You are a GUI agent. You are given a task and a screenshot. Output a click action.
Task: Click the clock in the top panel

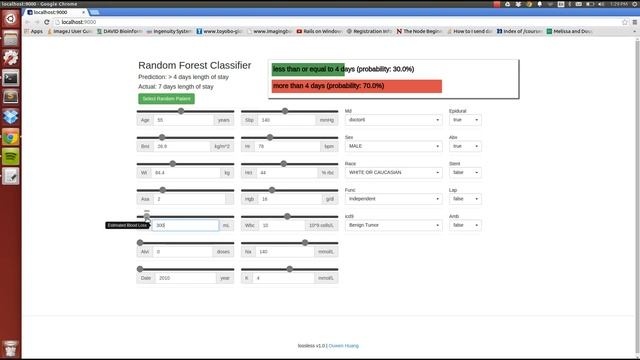619,4
